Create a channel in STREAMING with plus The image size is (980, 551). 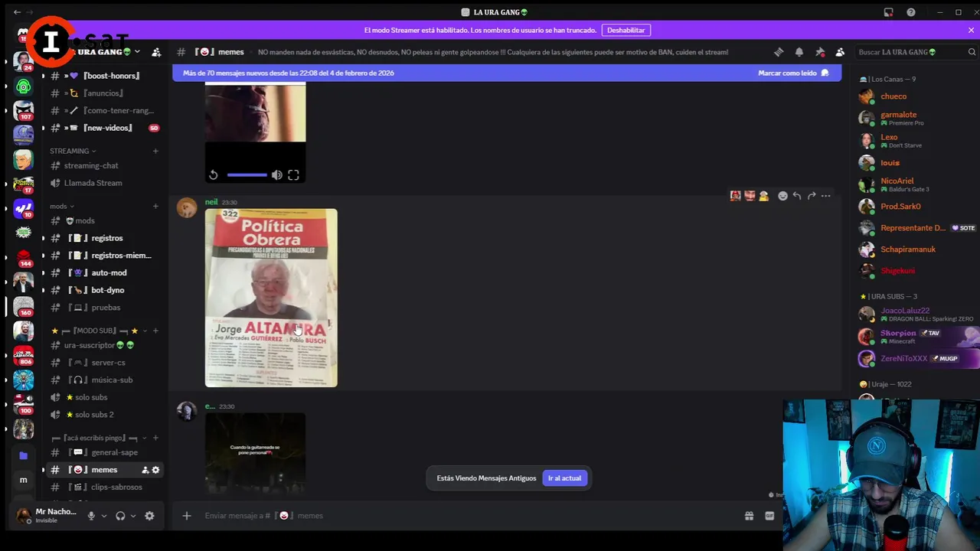155,151
